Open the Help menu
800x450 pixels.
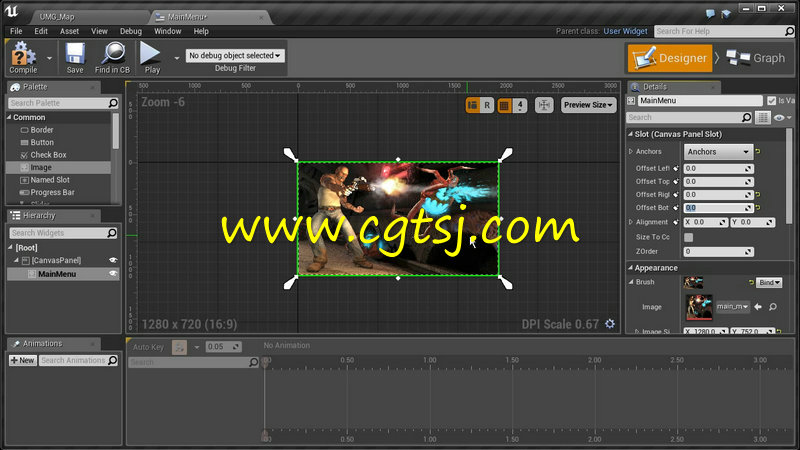pyautogui.click(x=201, y=31)
